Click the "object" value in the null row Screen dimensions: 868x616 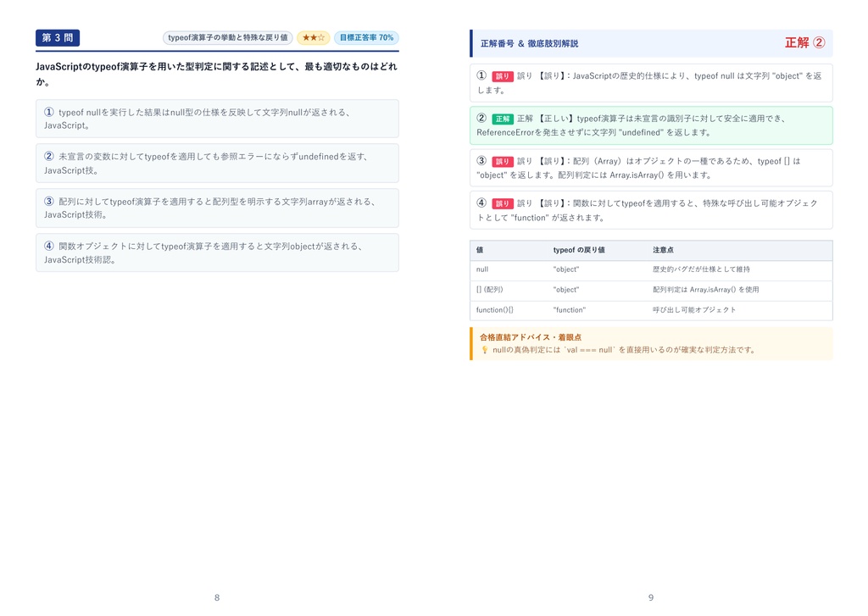pyautogui.click(x=565, y=269)
